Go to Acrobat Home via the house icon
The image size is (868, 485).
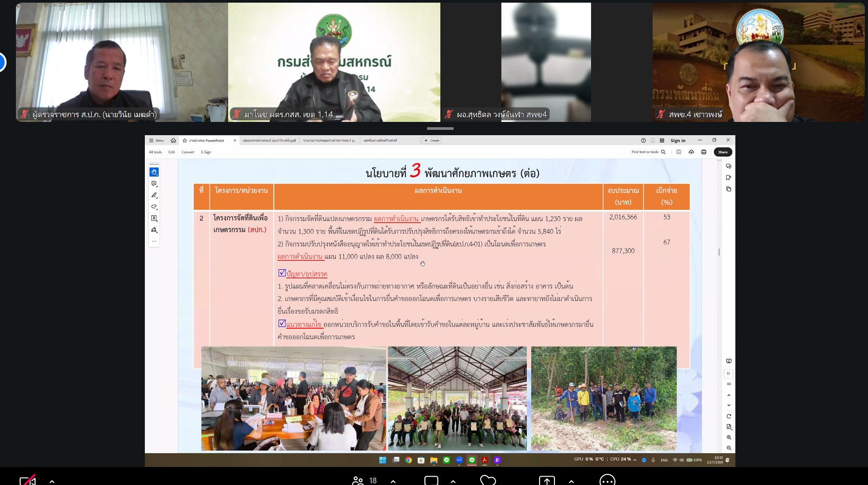[173, 140]
